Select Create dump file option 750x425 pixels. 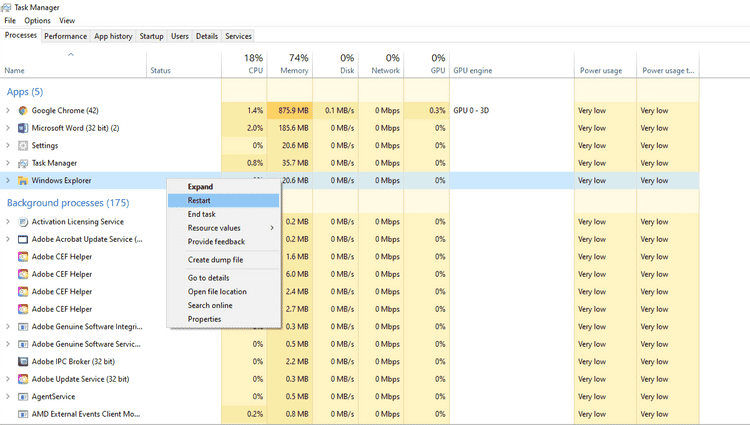coord(223,260)
